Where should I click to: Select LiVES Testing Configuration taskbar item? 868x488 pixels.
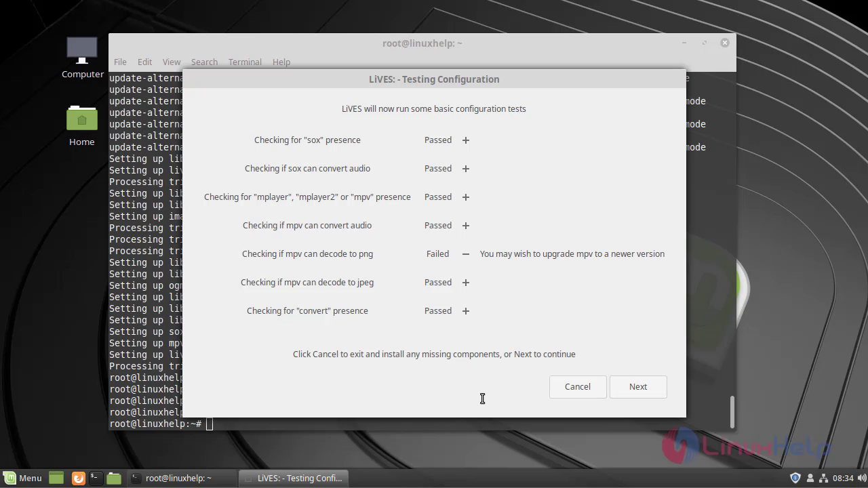[x=294, y=478]
